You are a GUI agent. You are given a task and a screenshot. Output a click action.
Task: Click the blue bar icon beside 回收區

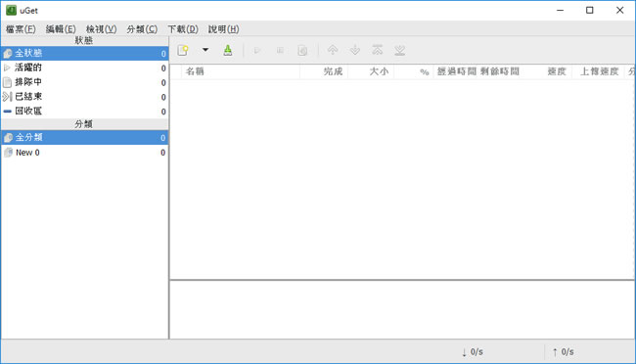[x=7, y=112]
